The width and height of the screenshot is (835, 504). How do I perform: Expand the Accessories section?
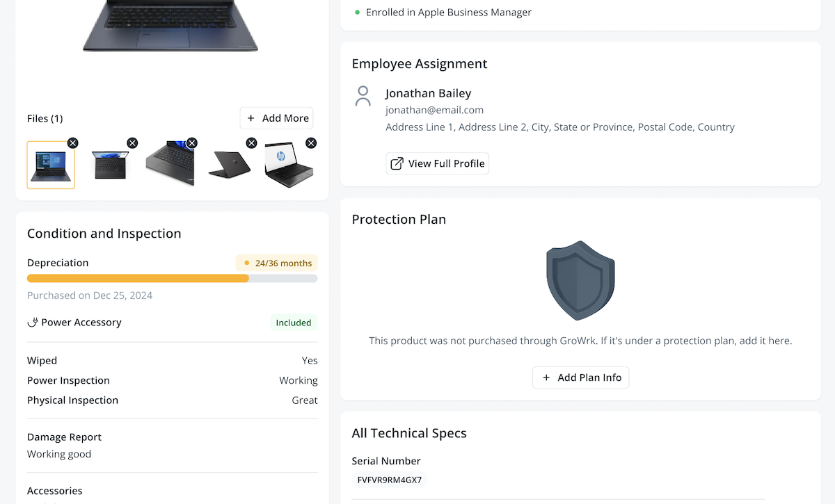click(54, 491)
